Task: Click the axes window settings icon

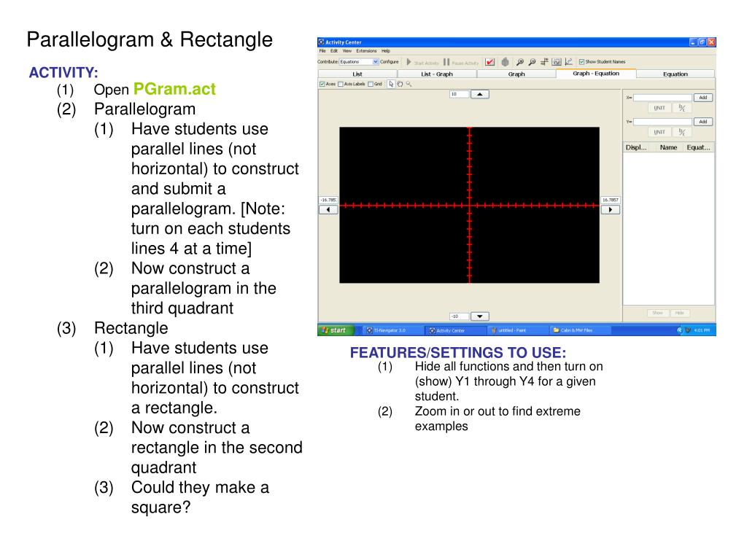Action: 544,62
